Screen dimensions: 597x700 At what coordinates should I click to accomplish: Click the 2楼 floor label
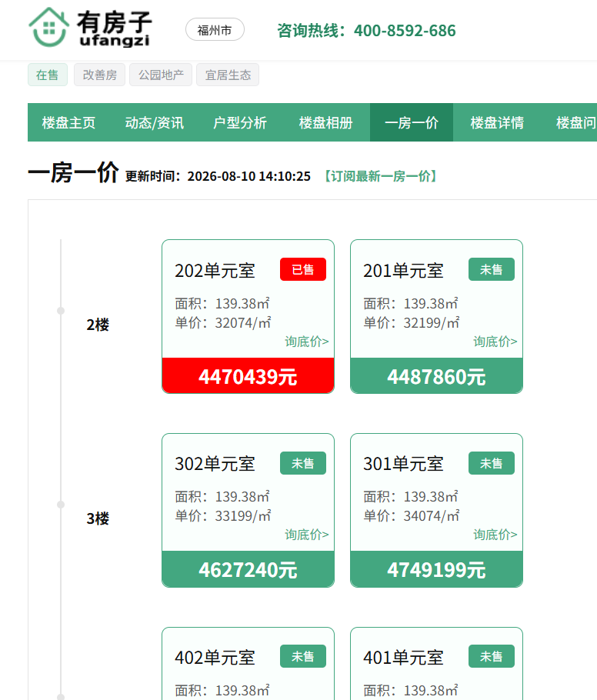[x=98, y=325]
